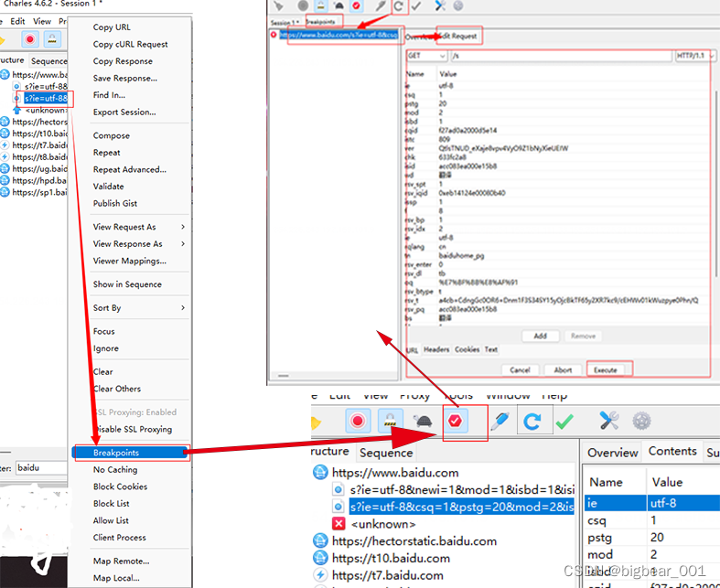Open the Overview tab in enlarged panel
Screen dimensions: 720x588
pos(613,453)
